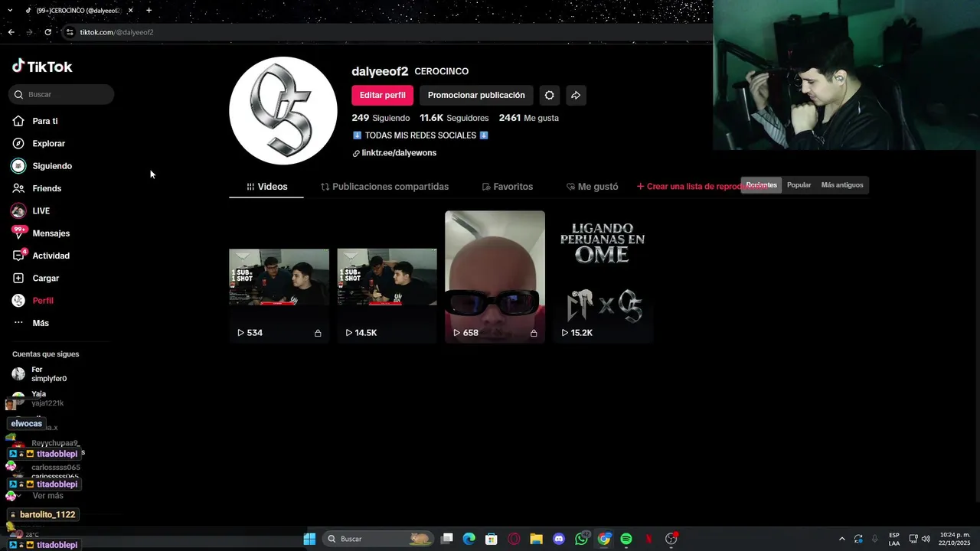This screenshot has height=551, width=980.
Task: Click lock icon on the 658 video
Action: click(x=534, y=334)
